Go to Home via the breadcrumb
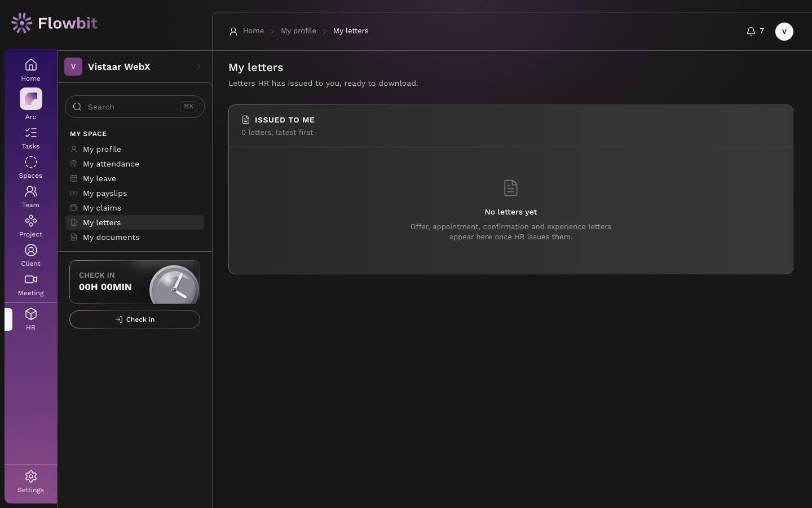 tap(253, 31)
